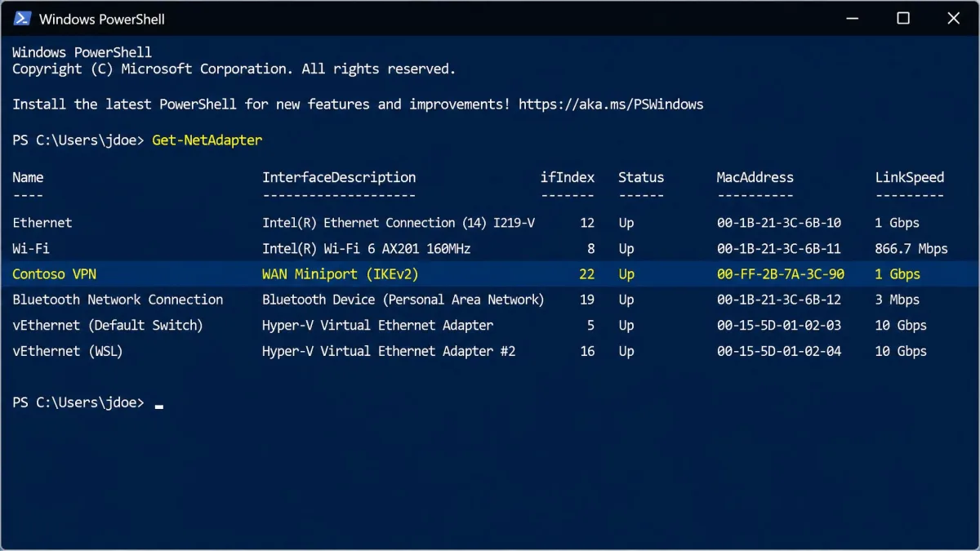Select 'vEthernet (WSL)' adapter name
980x551 pixels.
68,351
